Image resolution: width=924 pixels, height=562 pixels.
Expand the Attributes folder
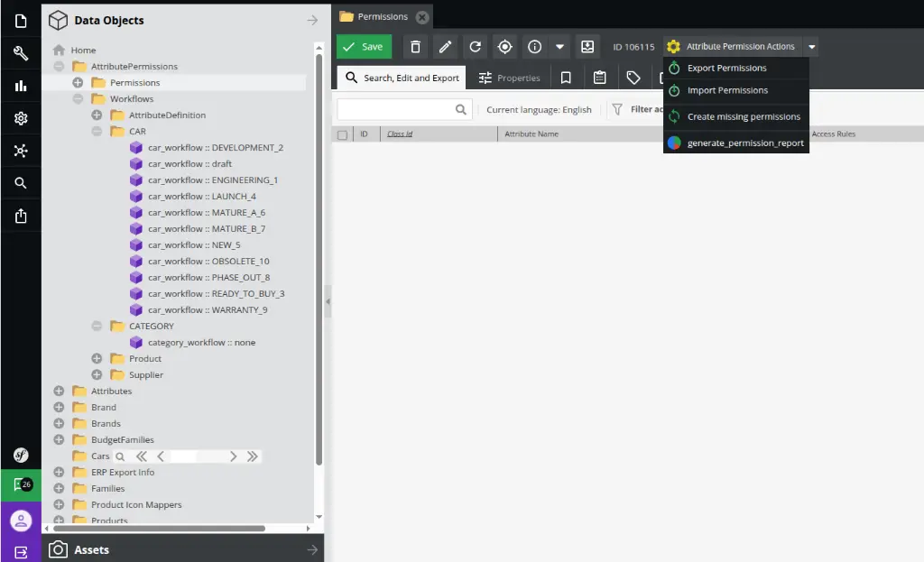coord(59,392)
